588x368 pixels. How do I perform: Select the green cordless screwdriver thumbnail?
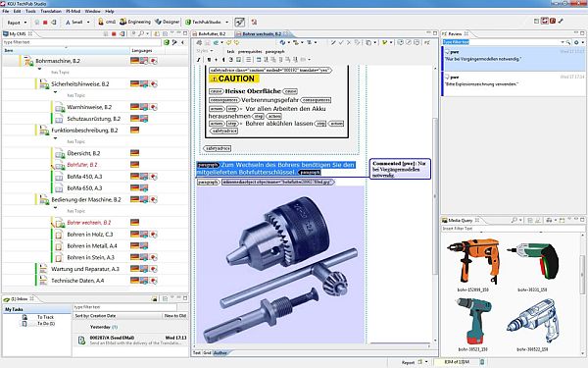[533, 262]
